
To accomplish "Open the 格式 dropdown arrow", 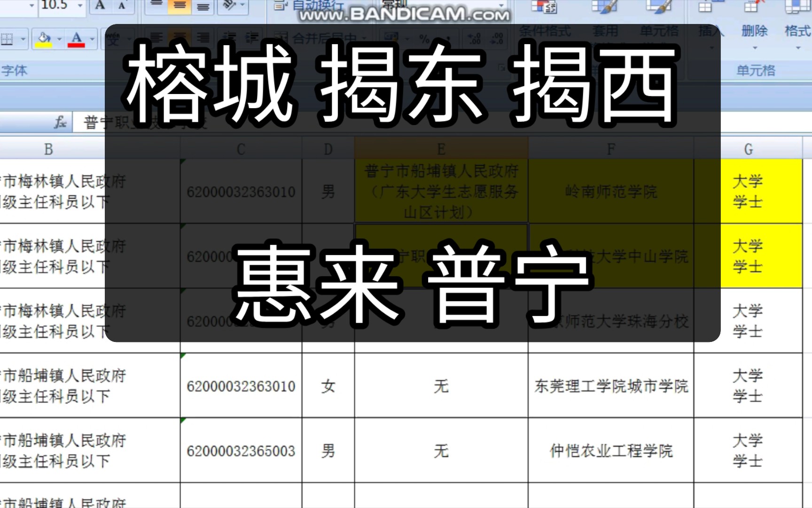I will pyautogui.click(x=798, y=48).
